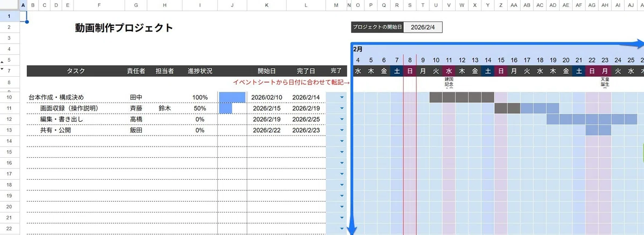644x235 pixels.
Task: Select the 飯田 owner cell
Action: (136, 130)
